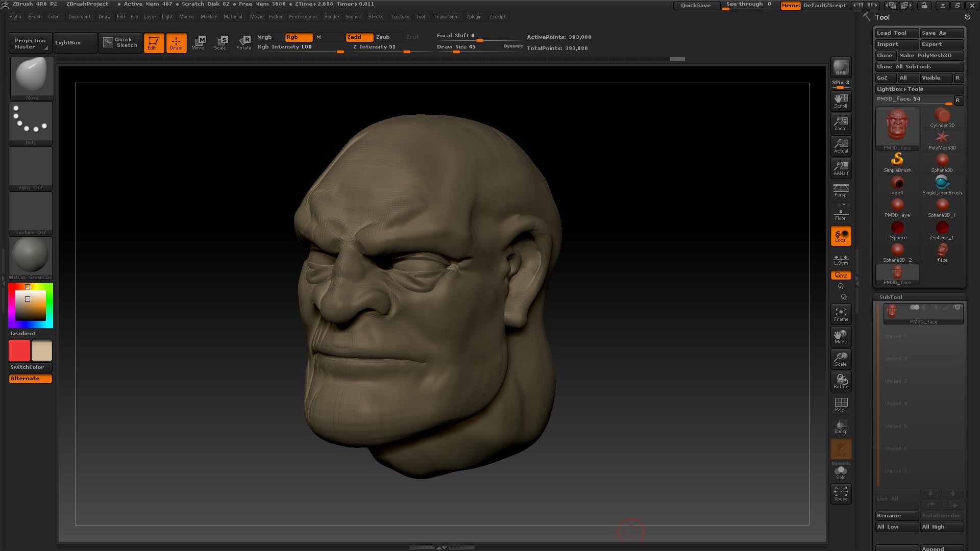Toggle the Floor grid icon
This screenshot has height=551, width=980.
[840, 212]
